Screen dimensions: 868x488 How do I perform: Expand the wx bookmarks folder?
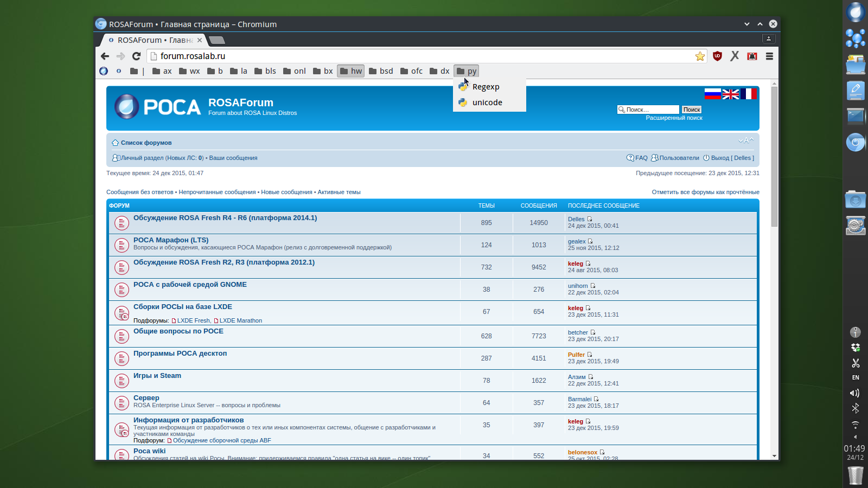189,71
